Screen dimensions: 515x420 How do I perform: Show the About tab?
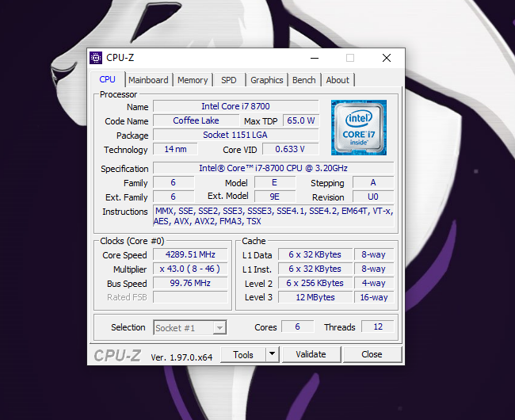pyautogui.click(x=338, y=80)
